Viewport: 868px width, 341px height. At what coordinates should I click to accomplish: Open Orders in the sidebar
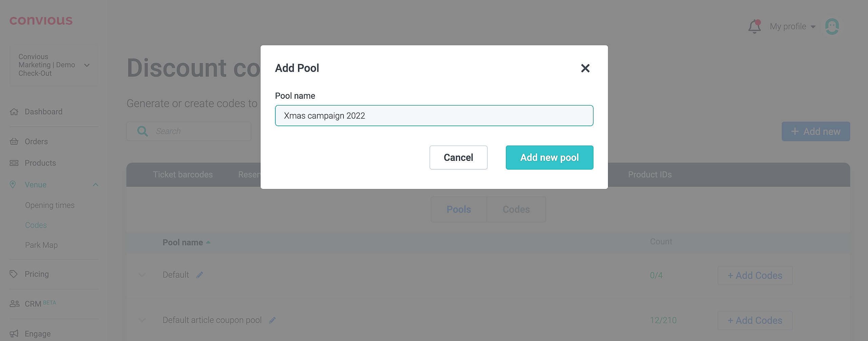tap(36, 141)
